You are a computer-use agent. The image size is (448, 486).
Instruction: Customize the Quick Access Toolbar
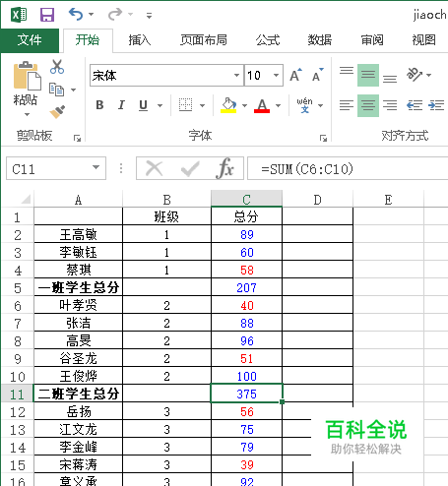(149, 15)
